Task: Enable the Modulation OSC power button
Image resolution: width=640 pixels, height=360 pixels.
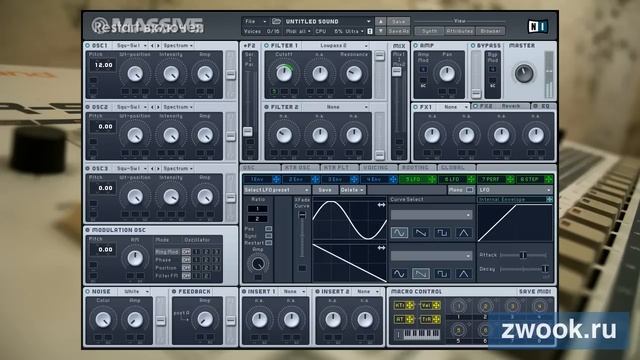Action: pos(87,230)
